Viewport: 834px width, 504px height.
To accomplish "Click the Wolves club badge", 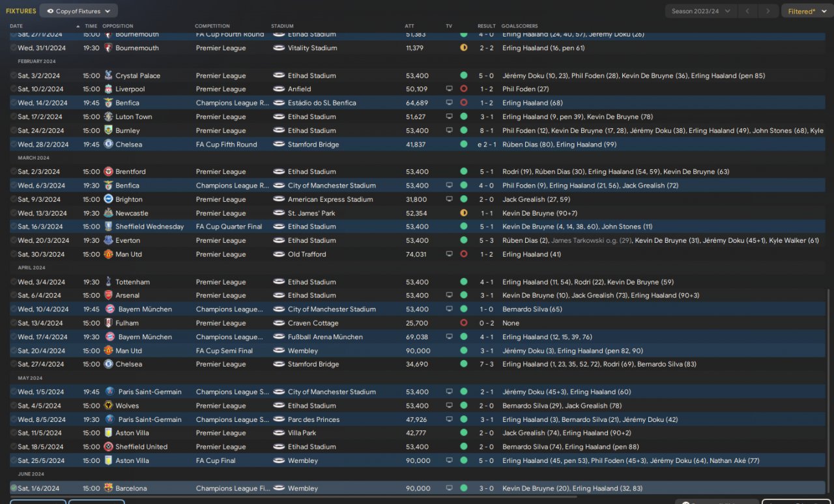I will 108,406.
